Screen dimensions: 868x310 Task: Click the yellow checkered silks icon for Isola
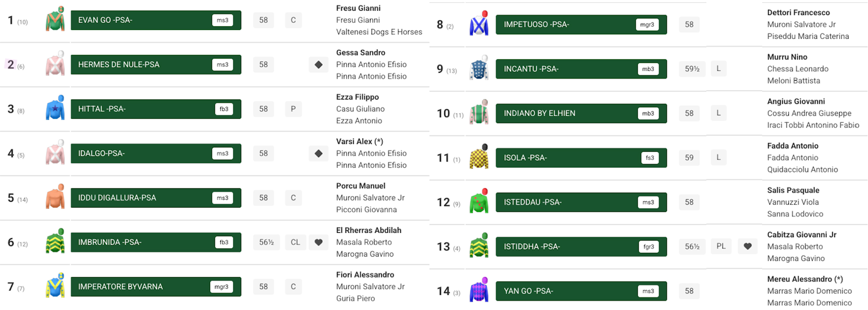coord(479,157)
